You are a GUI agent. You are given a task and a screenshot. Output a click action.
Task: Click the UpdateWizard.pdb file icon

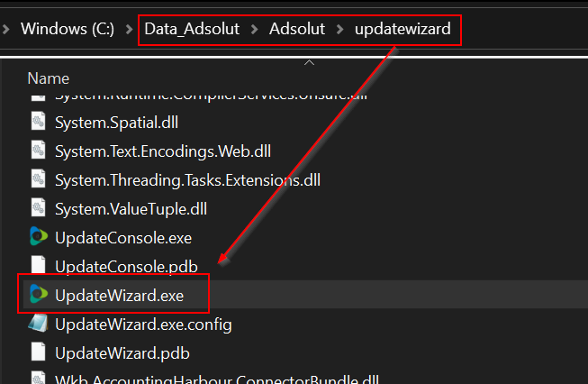coord(39,352)
